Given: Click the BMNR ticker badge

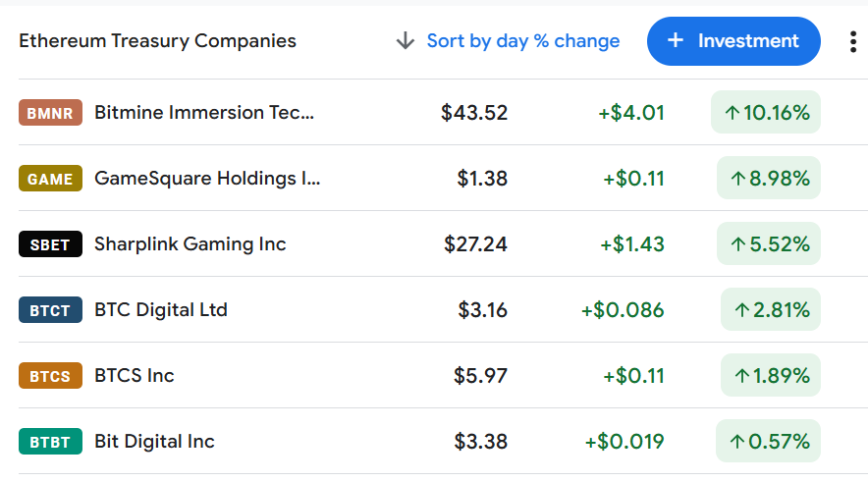Looking at the screenshot, I should 50,112.
